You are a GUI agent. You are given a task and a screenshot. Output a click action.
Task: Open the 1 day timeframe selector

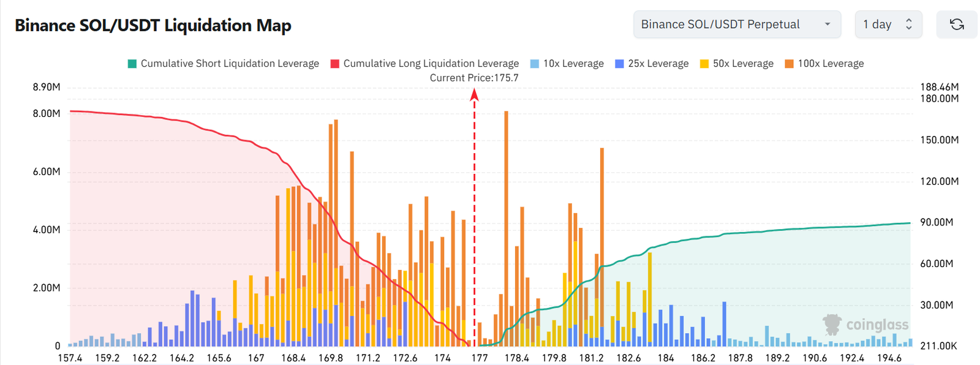tap(888, 24)
